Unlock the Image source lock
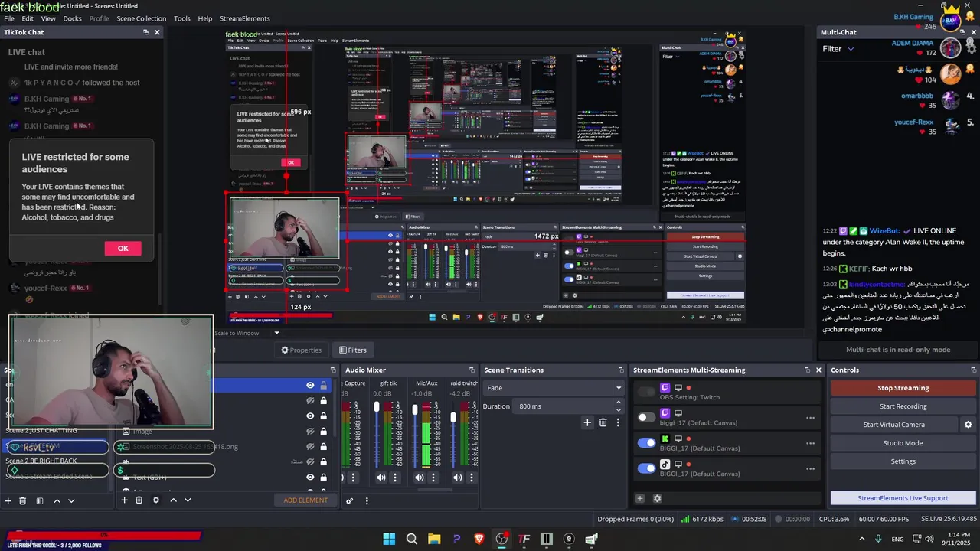 pyautogui.click(x=324, y=431)
